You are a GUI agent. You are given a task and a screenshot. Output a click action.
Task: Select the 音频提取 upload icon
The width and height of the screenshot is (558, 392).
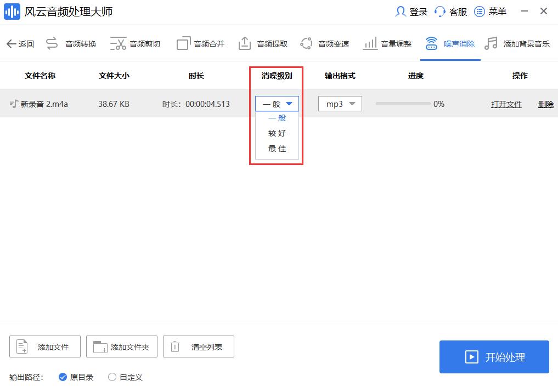pyautogui.click(x=245, y=43)
